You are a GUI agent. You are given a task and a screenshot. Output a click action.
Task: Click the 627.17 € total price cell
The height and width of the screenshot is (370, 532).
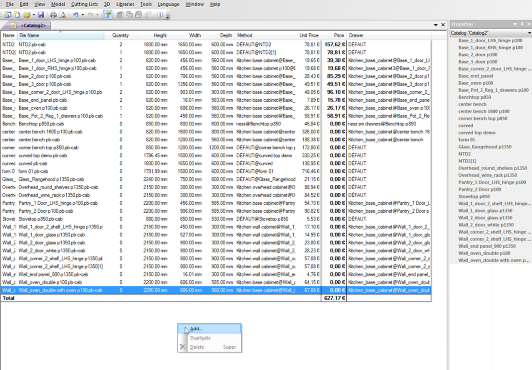tap(334, 298)
